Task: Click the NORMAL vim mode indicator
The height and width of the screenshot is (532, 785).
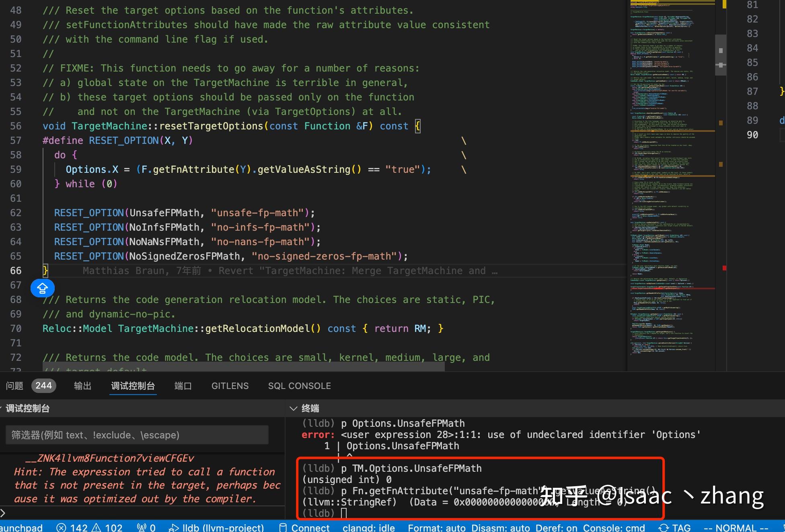Action: point(736,527)
